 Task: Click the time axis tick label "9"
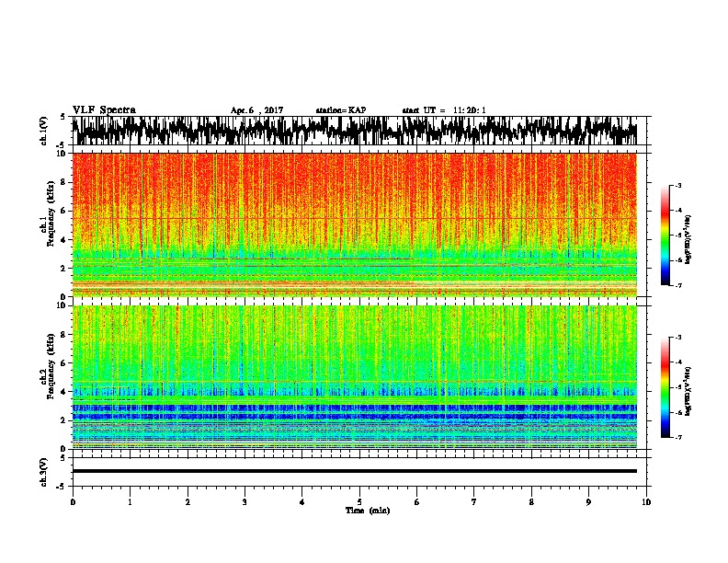point(588,502)
